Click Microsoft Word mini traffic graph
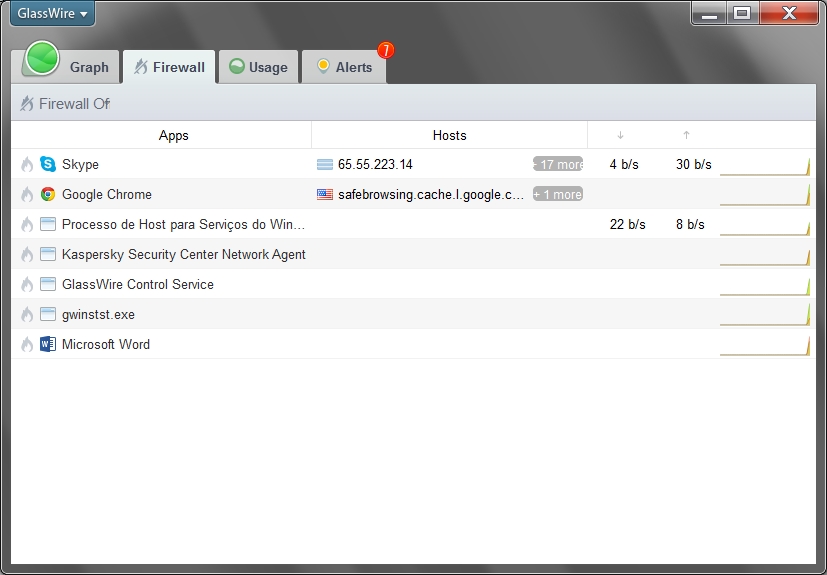 click(765, 346)
